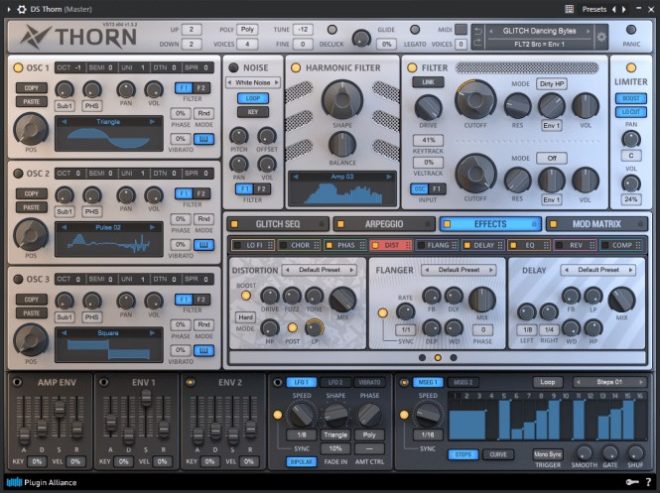Switch to LFO 2 tab
This screenshot has width=660, height=493.
[335, 382]
